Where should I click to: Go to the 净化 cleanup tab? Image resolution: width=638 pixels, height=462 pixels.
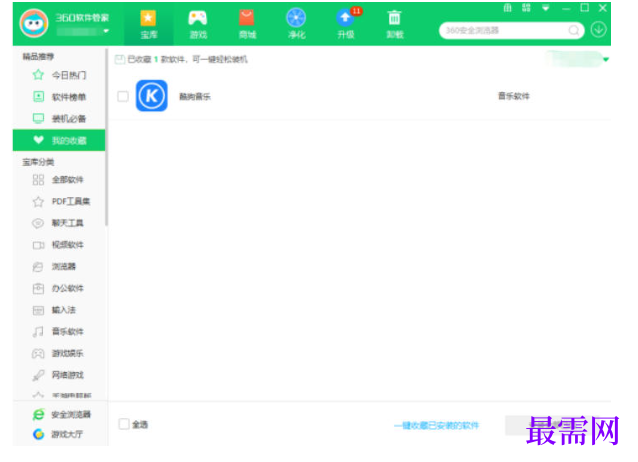296,24
